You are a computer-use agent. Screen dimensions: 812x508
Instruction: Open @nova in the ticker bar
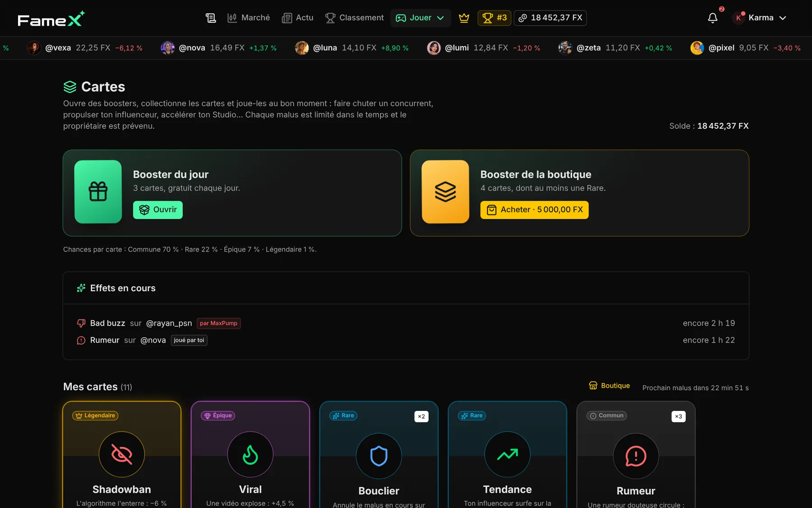tap(219, 48)
